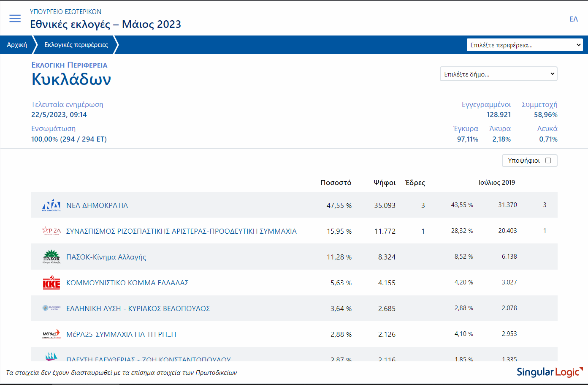
Task: Open the hamburger navigation menu
Action: [15, 18]
